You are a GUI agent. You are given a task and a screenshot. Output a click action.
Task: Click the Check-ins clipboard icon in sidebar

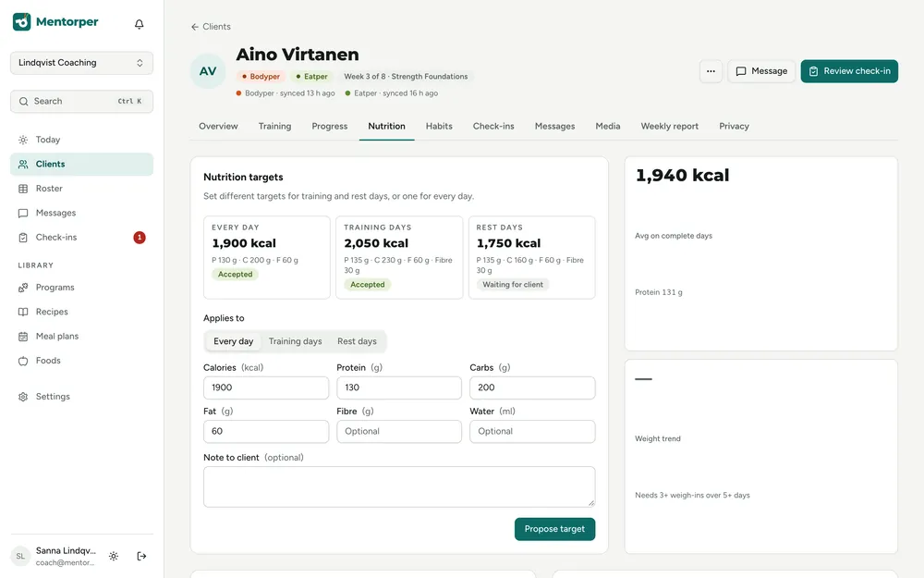23,237
